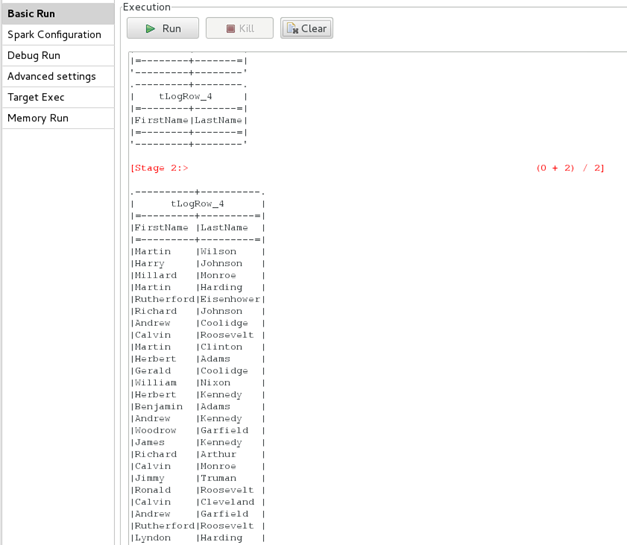Screen dimensions: 627x545
Task: Click the green play icon on Run
Action: pos(151,29)
